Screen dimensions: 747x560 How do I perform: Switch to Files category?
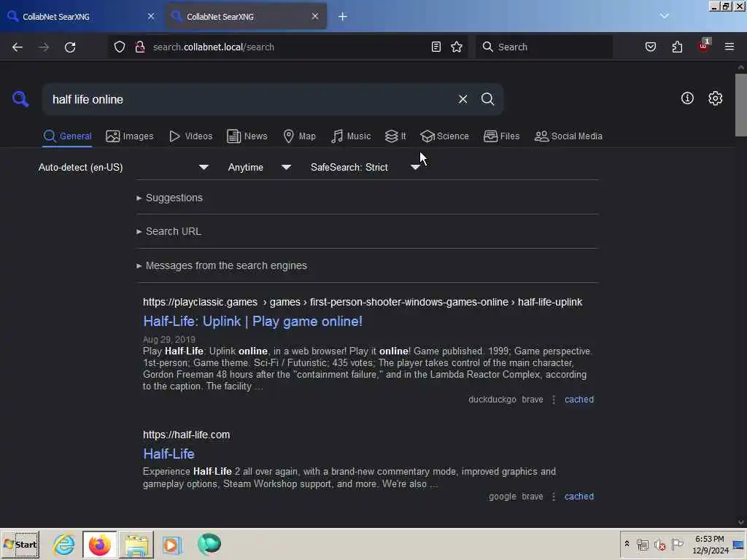pos(501,136)
